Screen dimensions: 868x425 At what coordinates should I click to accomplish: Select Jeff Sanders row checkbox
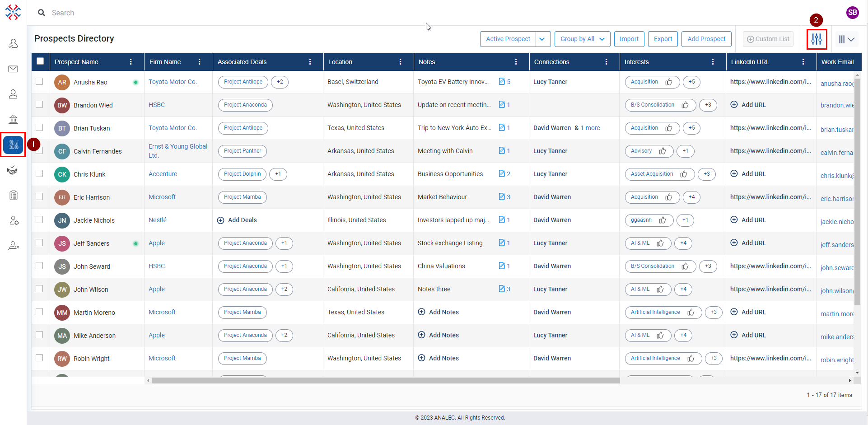click(x=39, y=243)
